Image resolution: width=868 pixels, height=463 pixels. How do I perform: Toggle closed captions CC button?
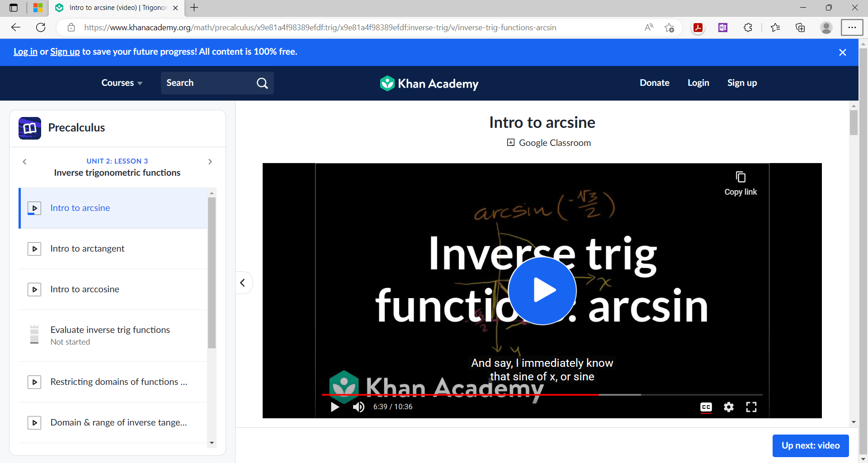pyautogui.click(x=706, y=407)
